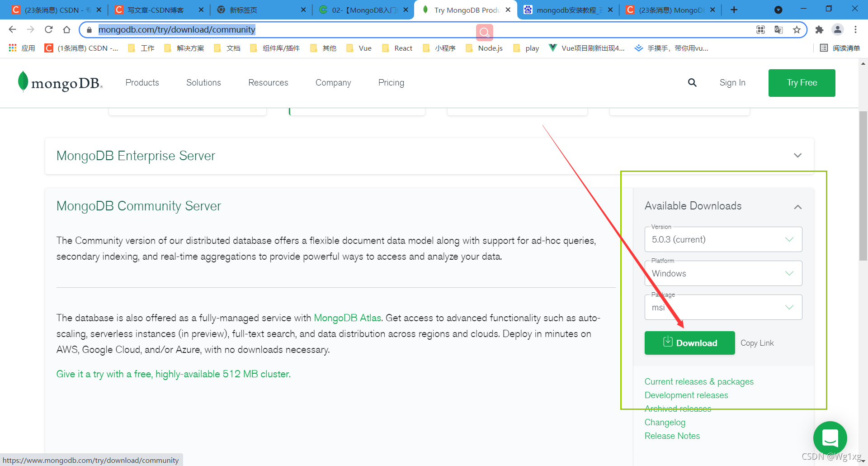Click Copy Link

click(757, 343)
